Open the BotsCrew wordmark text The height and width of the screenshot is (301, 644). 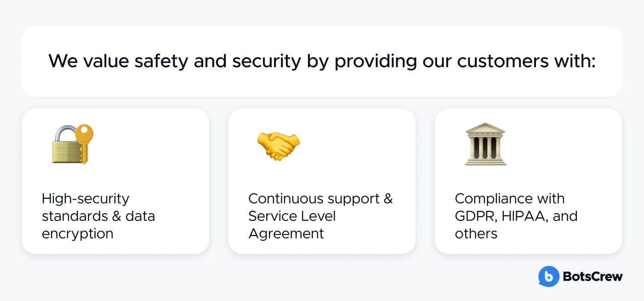tap(593, 277)
